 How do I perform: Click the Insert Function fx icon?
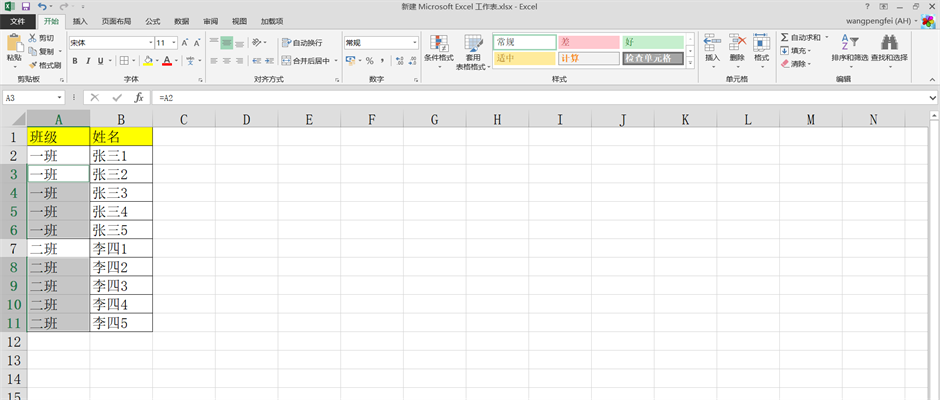click(x=139, y=97)
